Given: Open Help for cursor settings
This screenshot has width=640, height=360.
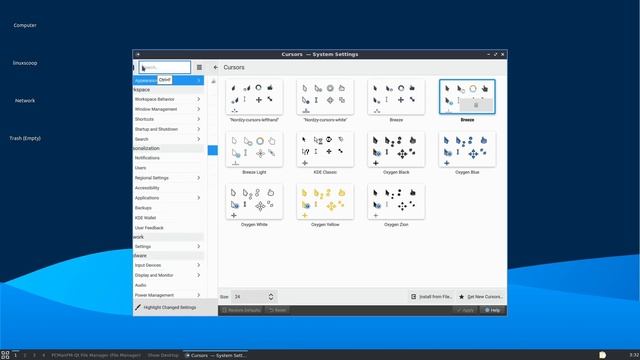Looking at the screenshot, I should (492, 310).
